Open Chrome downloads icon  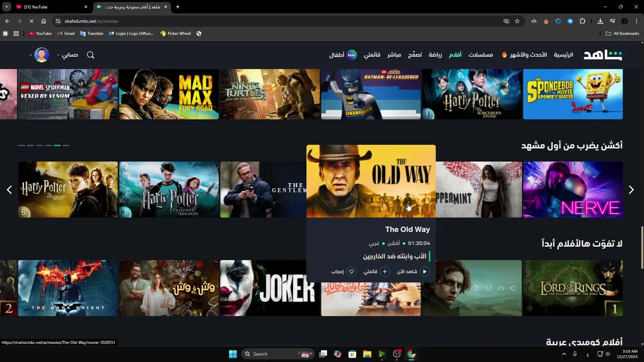pos(600,21)
